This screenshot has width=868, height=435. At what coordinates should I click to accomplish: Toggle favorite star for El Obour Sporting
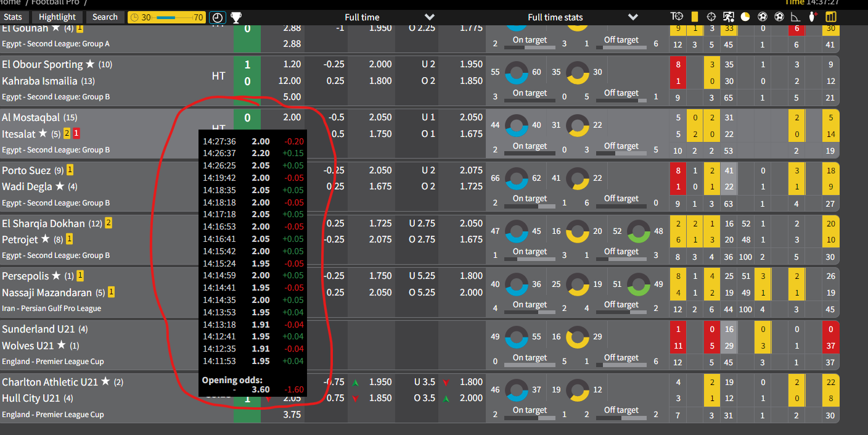point(90,64)
